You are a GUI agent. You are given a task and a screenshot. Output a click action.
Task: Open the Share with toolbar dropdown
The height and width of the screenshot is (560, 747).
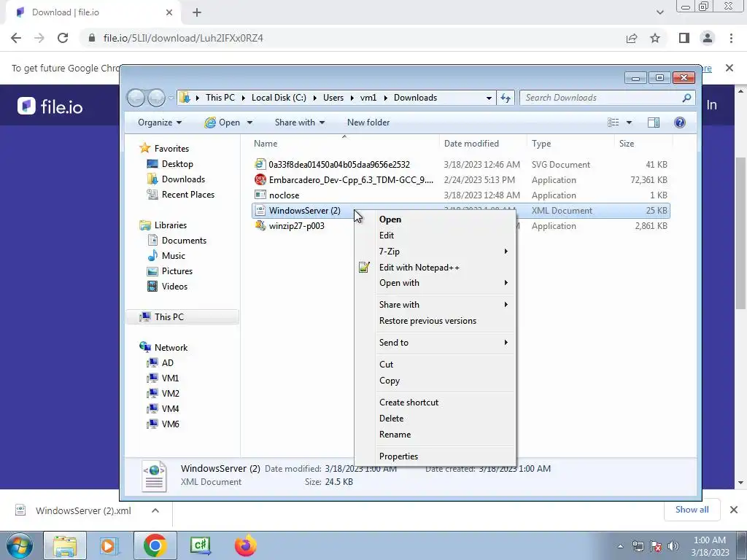point(300,122)
